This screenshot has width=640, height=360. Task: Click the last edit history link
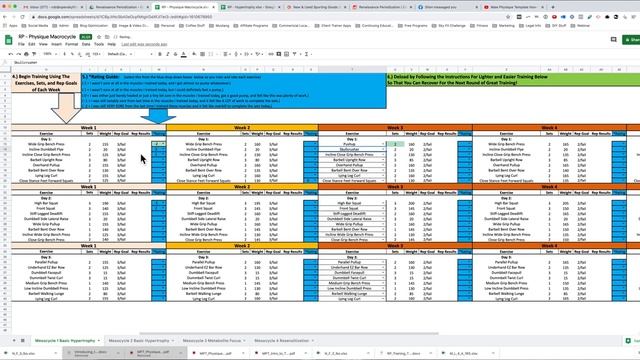(x=144, y=44)
